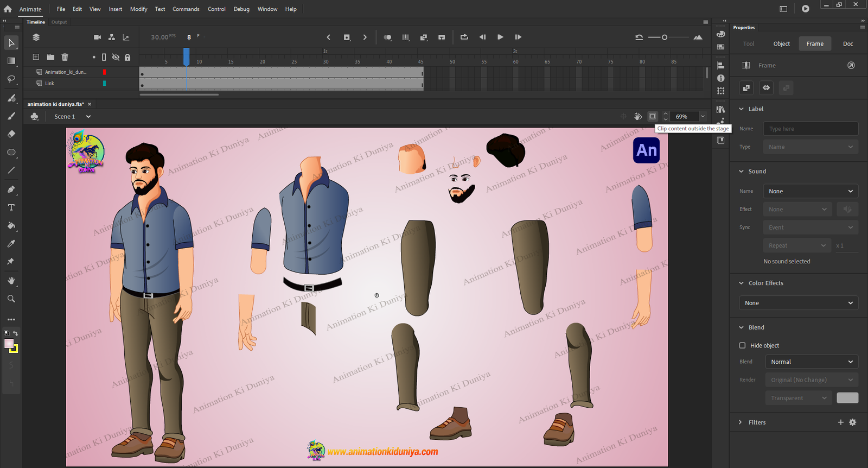
Task: Click the Add Camera icon in timeline
Action: pyautogui.click(x=97, y=37)
